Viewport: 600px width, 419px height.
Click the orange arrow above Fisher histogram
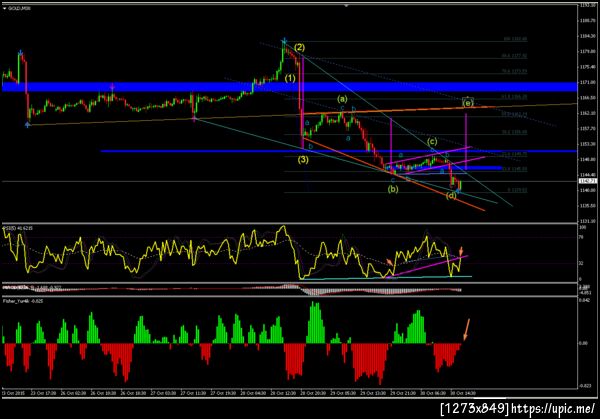(x=467, y=329)
